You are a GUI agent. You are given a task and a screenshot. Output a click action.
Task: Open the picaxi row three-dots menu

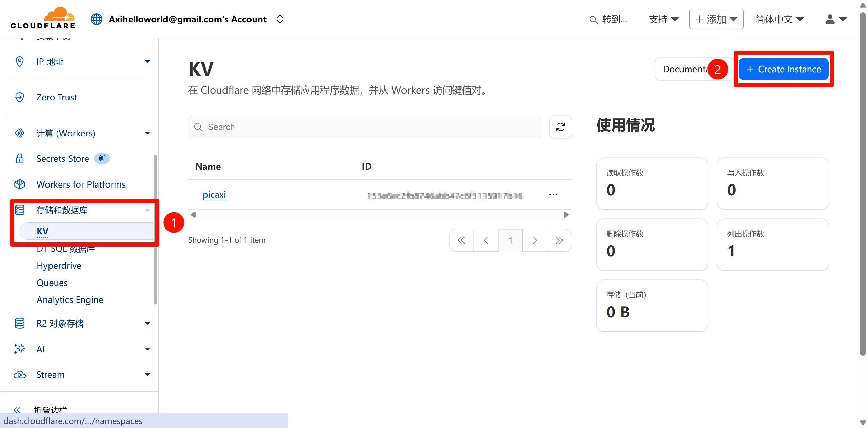(553, 194)
